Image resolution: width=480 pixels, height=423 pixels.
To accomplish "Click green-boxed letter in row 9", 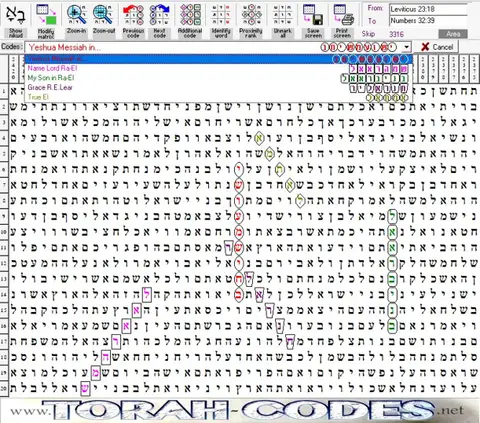I will 393,217.
